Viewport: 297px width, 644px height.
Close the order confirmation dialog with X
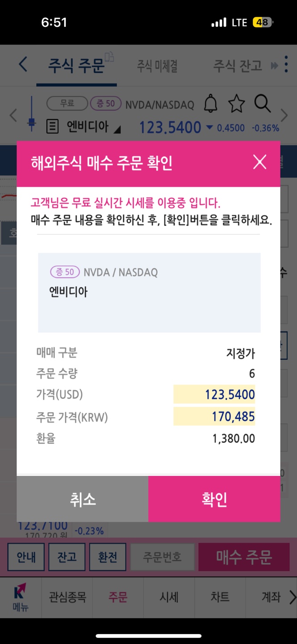(259, 162)
